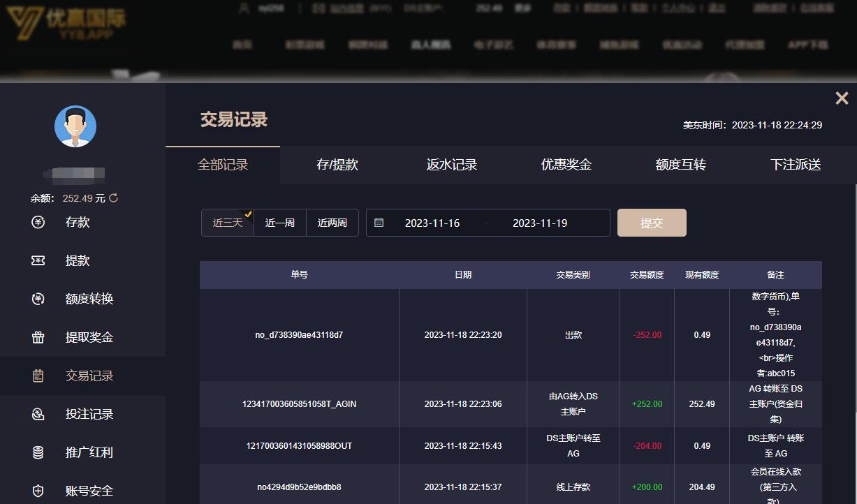857x504 pixels.
Task: Click the +200.00 amount
Action: click(x=647, y=487)
